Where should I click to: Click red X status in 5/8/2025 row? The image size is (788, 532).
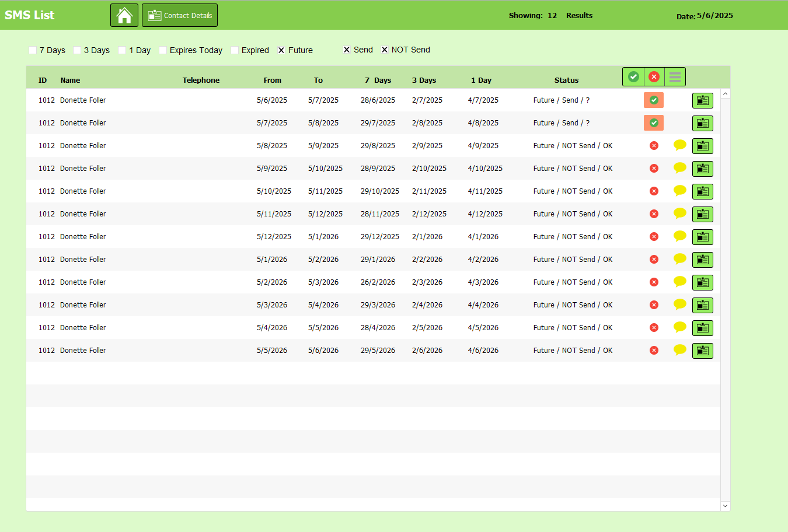click(x=654, y=146)
